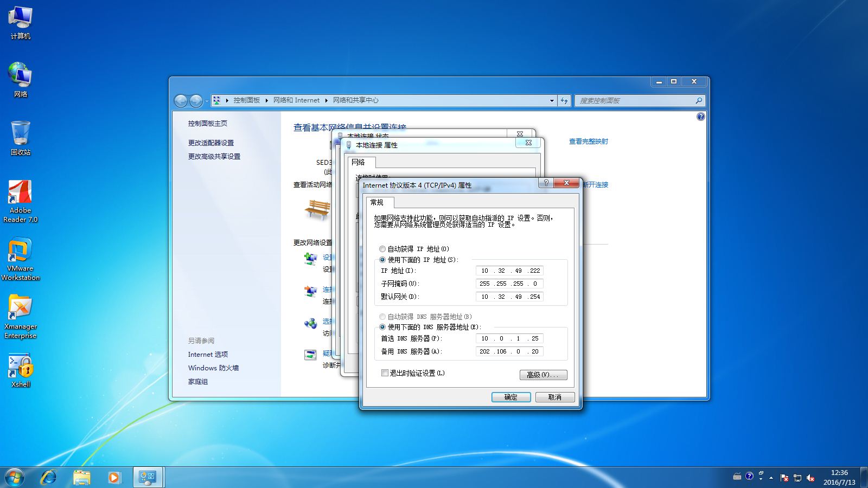This screenshot has width=868, height=488.
Task: Open the 网络 desktop icon
Action: pos(21,80)
